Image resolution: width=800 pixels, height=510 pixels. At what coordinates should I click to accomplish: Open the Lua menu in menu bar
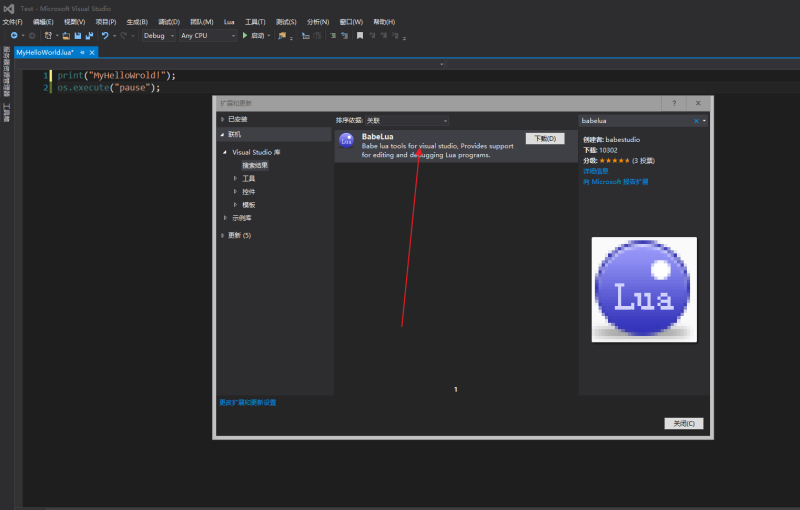(x=229, y=21)
